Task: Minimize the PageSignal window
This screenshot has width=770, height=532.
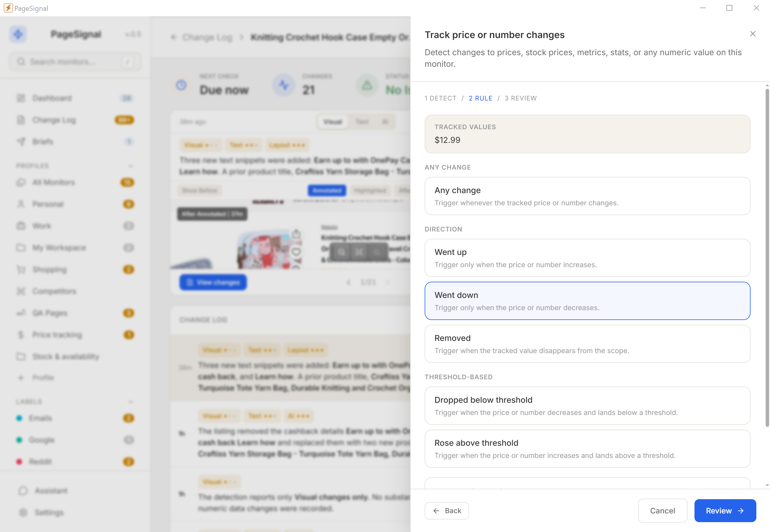Action: click(703, 8)
